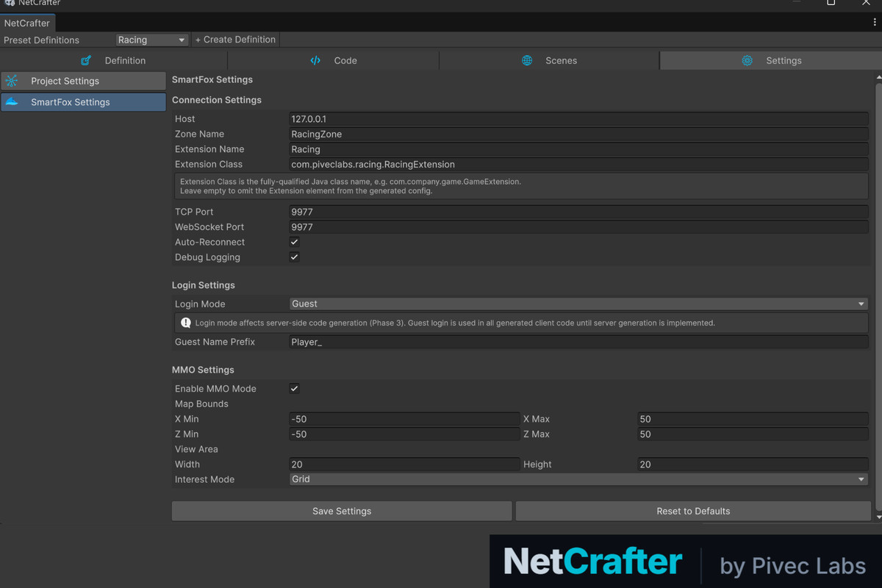Toggle the Debug Logging checkbox

pos(294,257)
